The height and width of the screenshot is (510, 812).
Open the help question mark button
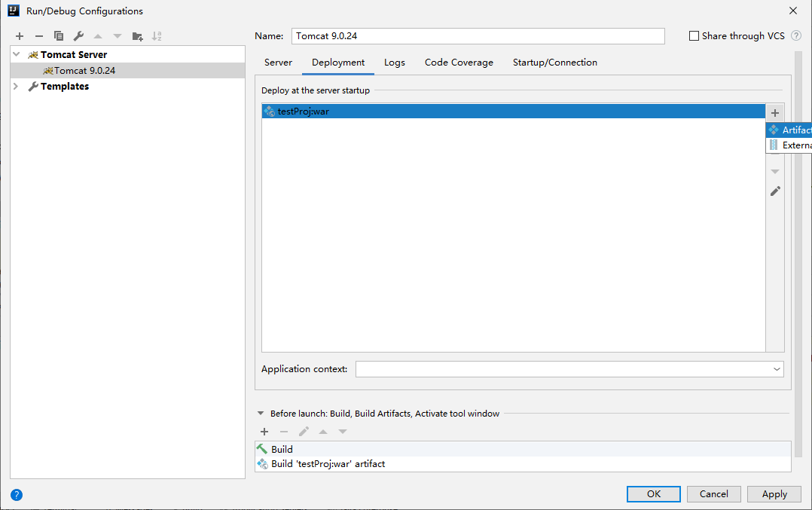17,494
